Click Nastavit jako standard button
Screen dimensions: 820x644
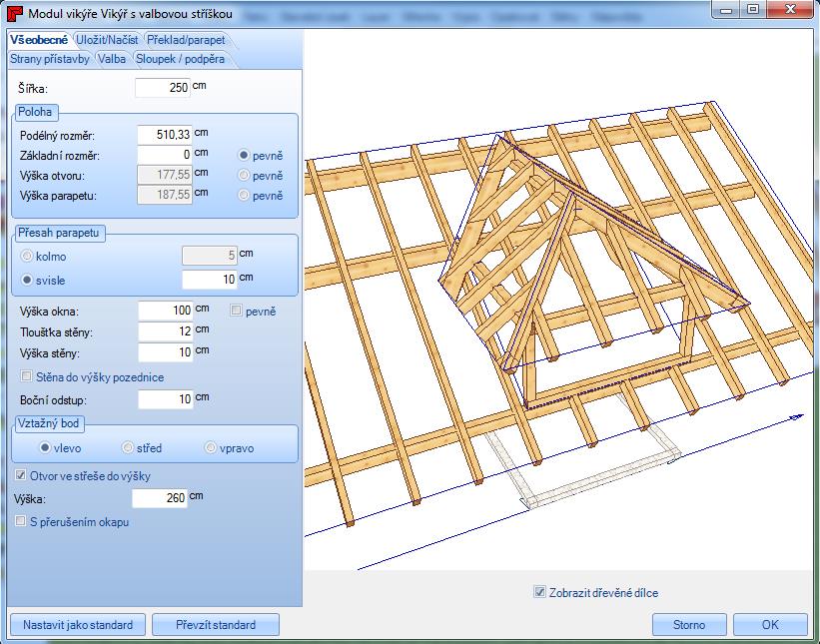(x=77, y=625)
